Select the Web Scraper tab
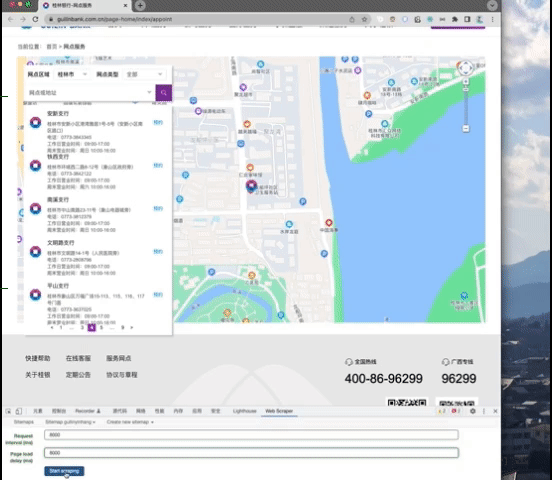 tap(279, 411)
